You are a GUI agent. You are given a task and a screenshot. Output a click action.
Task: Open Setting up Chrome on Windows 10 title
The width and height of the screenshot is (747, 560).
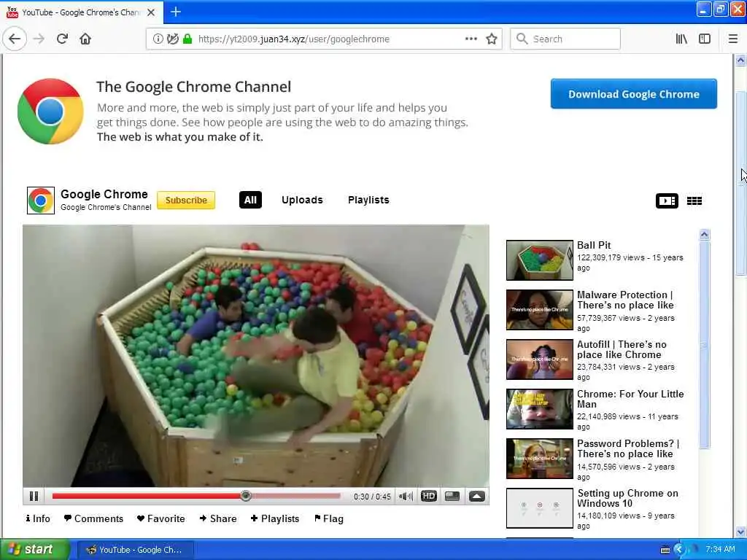[x=627, y=498]
